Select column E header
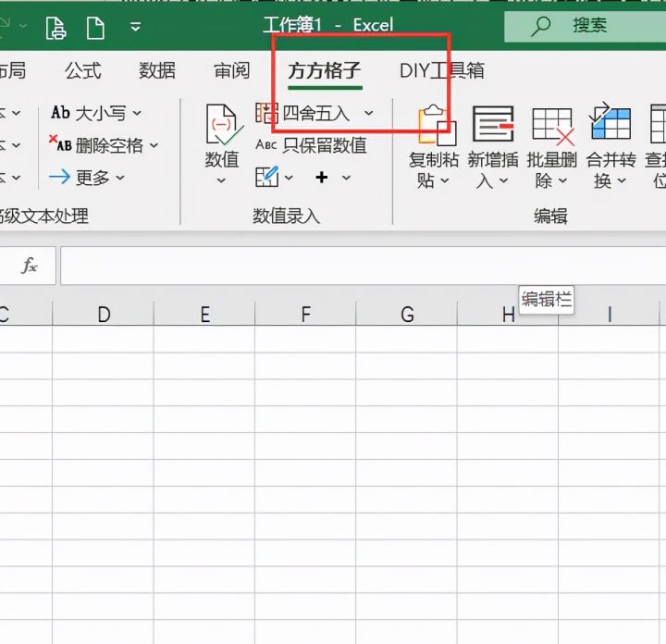 tap(204, 314)
